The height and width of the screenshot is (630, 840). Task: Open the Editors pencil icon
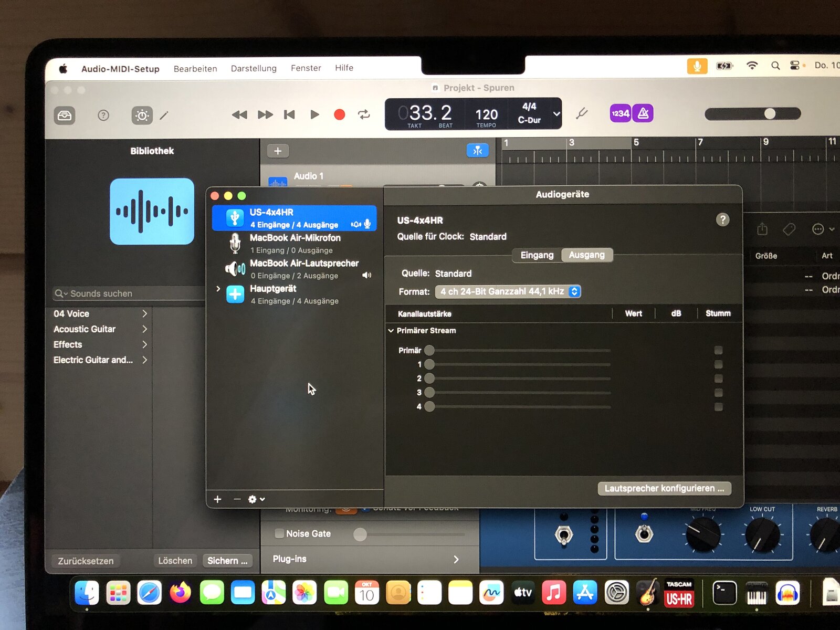pos(164,115)
